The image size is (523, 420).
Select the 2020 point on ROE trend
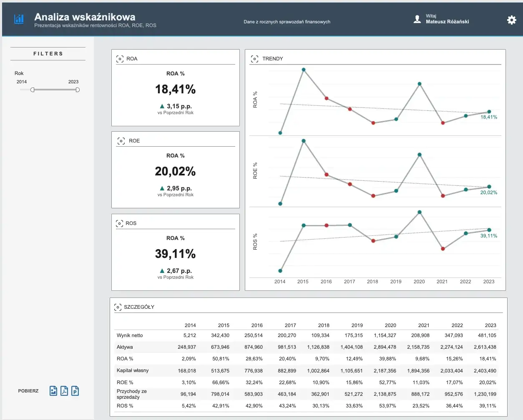[420, 155]
